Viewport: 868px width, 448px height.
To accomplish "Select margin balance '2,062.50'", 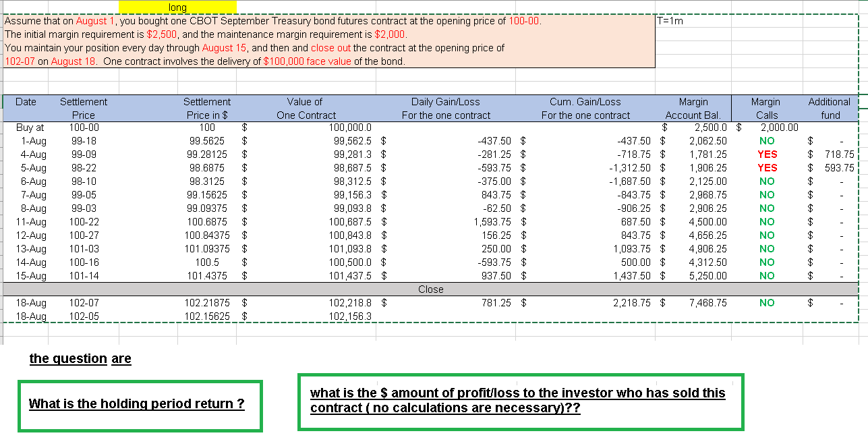I will click(x=707, y=141).
